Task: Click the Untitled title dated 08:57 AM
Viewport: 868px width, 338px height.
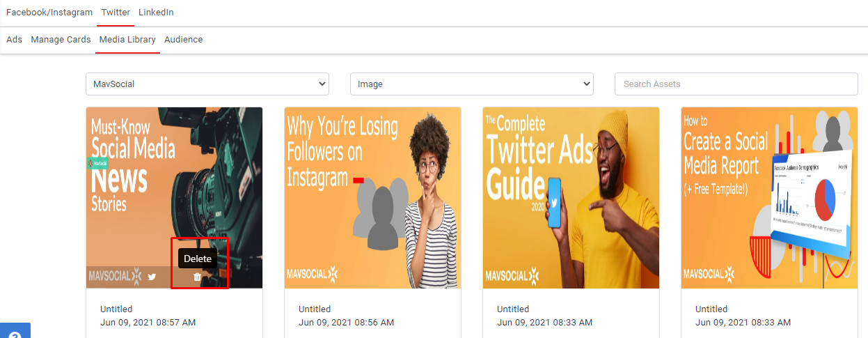Action: 116,309
